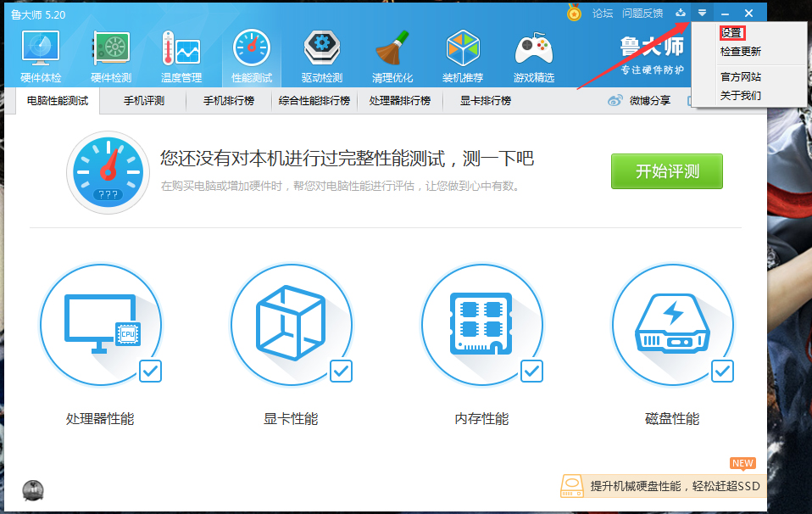This screenshot has width=812, height=514.
Task: Open the title bar dropdown arrow menu
Action: pyautogui.click(x=704, y=13)
